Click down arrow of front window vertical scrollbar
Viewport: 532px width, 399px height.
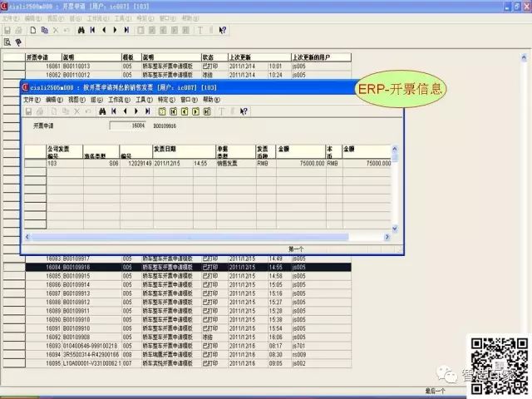395,229
